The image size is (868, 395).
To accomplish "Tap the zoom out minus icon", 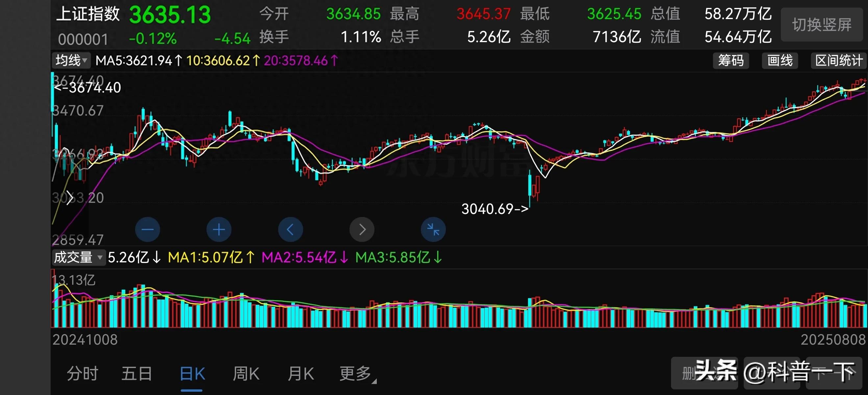I will (x=147, y=229).
